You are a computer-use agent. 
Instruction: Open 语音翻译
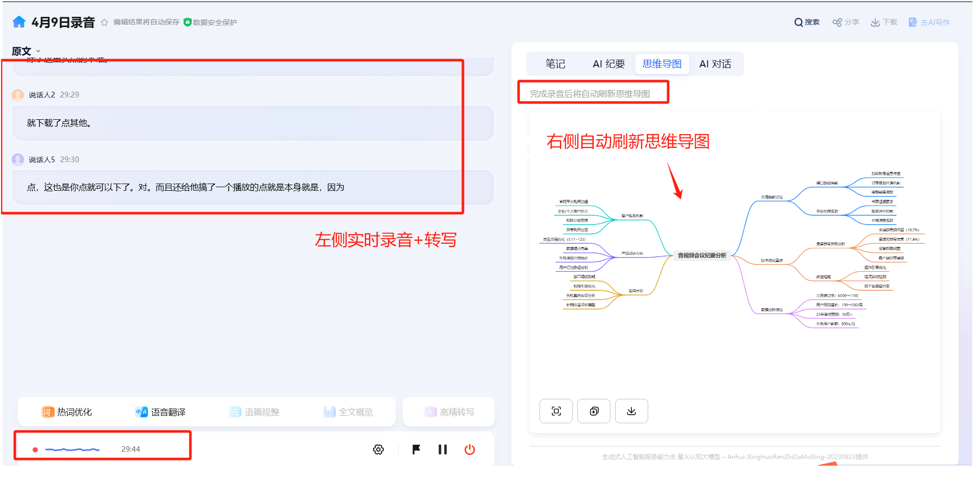pos(160,412)
